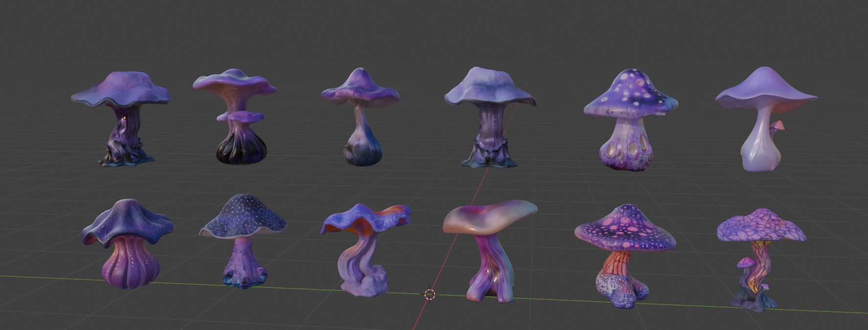Select the droopy-cap mushroom with ribbed pumpkin-shaped stem

point(128,243)
